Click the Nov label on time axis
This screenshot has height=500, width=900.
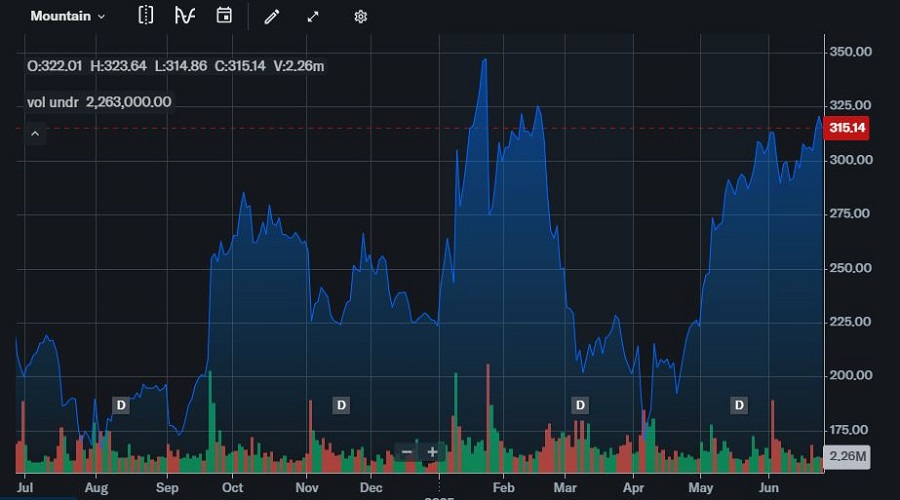pyautogui.click(x=307, y=487)
